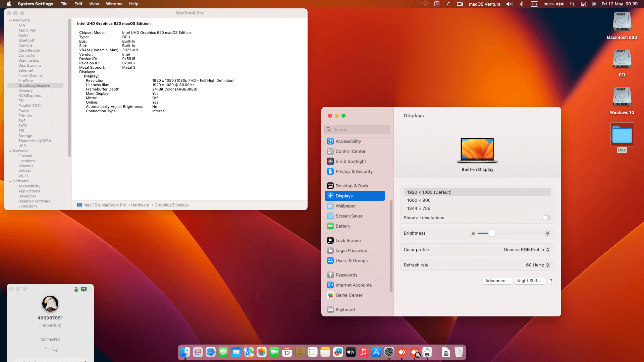
Task: Select Wallpaper in the System Settings sidebar
Action: (x=346, y=206)
